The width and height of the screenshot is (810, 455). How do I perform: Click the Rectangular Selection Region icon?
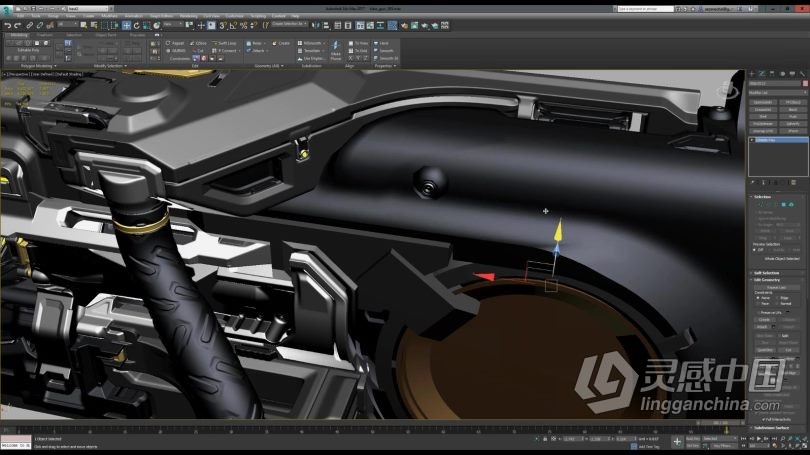click(x=105, y=25)
